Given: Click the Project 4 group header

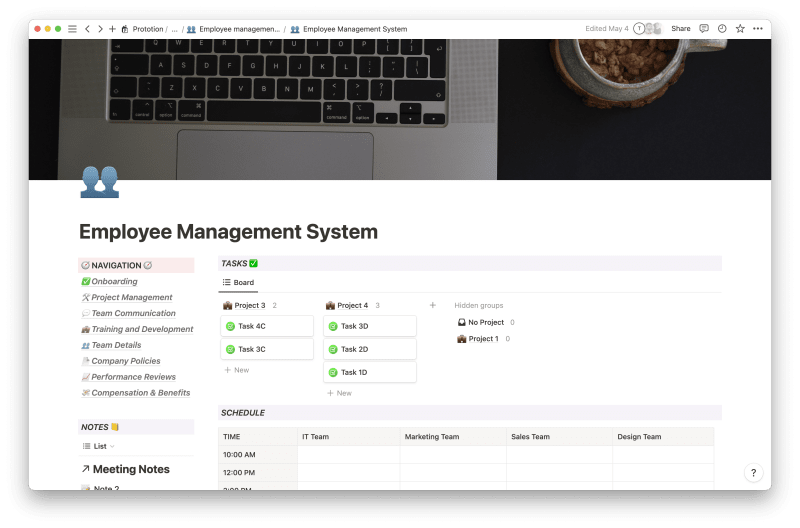Looking at the screenshot, I should pyautogui.click(x=347, y=306).
